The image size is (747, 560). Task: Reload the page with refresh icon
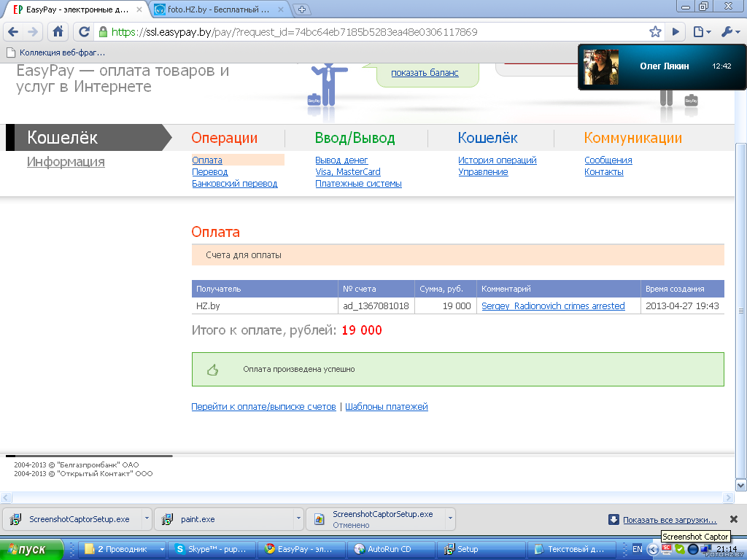click(84, 32)
